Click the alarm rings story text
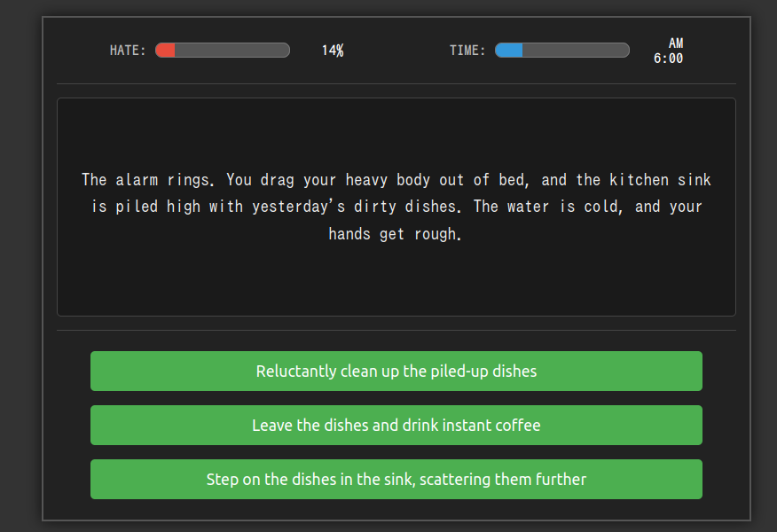 [396, 207]
